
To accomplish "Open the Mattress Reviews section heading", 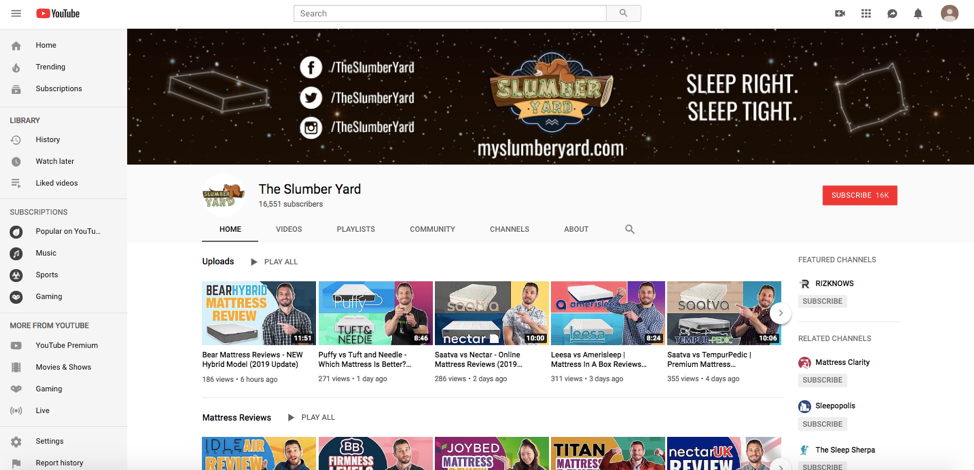I will click(237, 417).
